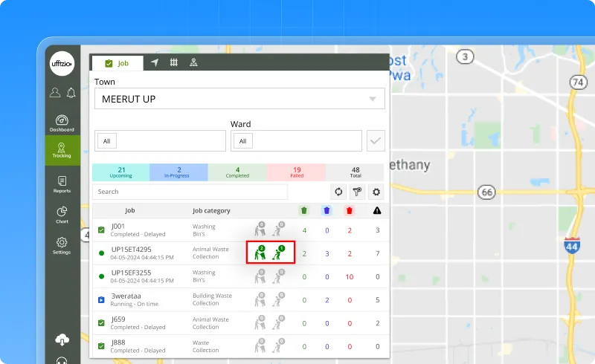This screenshot has width=595, height=364.
Task: Open the Reports section in sidebar
Action: (62, 183)
